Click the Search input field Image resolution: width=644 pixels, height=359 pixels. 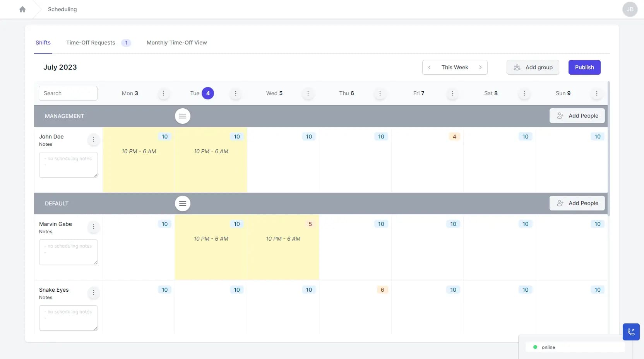(x=68, y=93)
